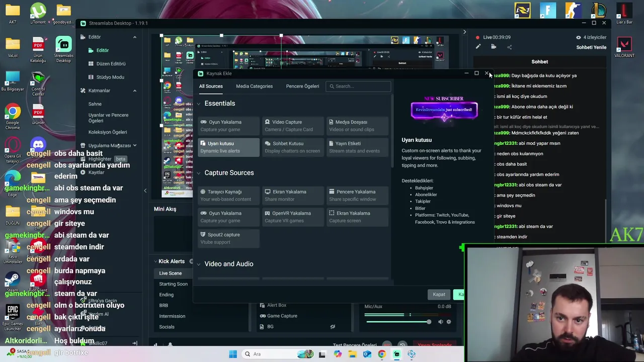Open the Sohbet chat header
This screenshot has width=644, height=362.
coord(539,62)
